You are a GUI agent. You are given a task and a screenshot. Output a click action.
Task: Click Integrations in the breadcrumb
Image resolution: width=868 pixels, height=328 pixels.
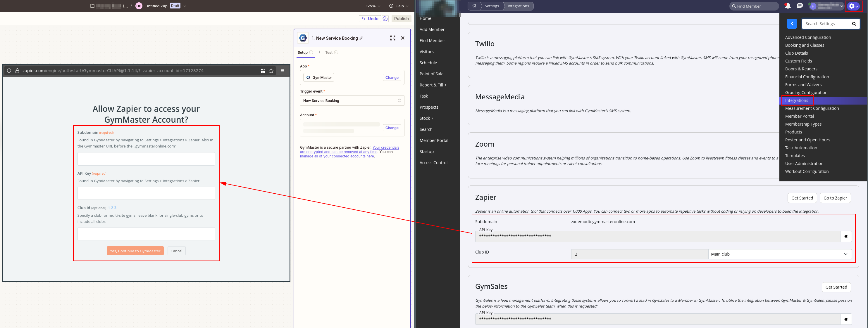[x=518, y=6]
